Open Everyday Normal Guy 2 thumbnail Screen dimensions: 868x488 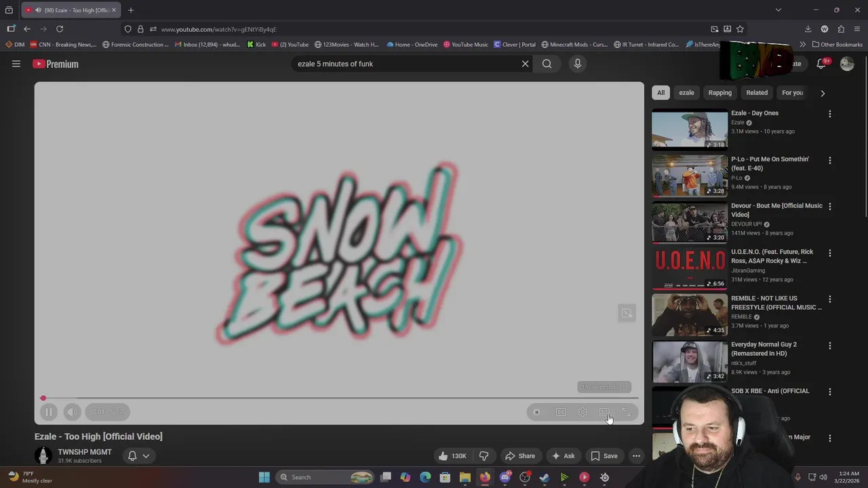point(690,361)
